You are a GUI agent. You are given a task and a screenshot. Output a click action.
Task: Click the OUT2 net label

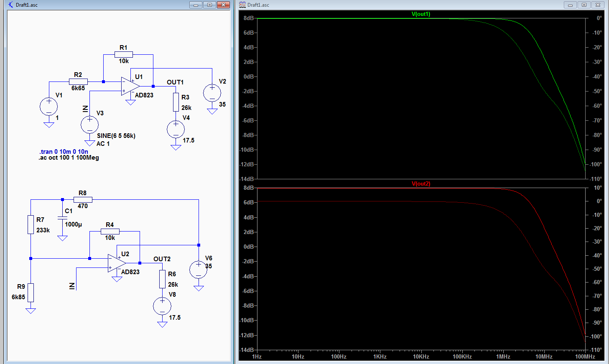click(162, 259)
